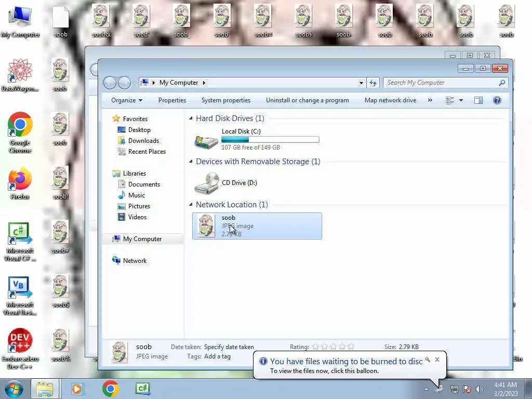Open Documents library
The width and height of the screenshot is (532, 399).
[144, 184]
